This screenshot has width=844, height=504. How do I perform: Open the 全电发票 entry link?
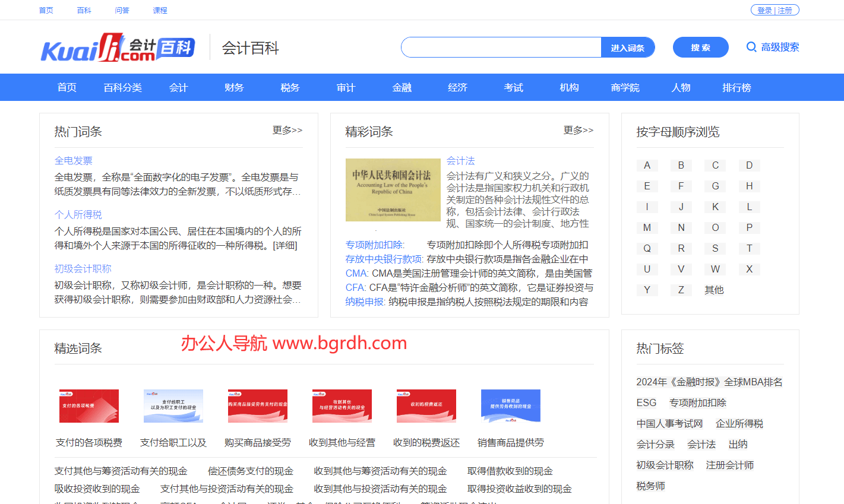point(74,160)
